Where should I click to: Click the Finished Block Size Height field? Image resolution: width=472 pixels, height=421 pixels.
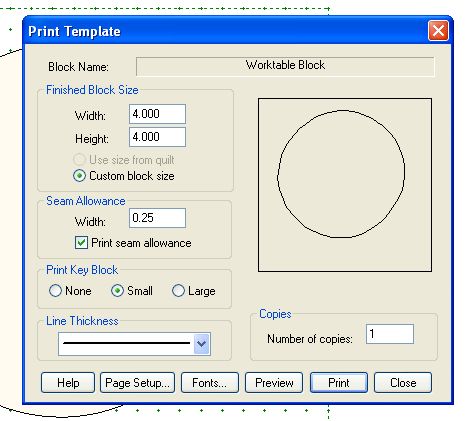click(x=157, y=137)
